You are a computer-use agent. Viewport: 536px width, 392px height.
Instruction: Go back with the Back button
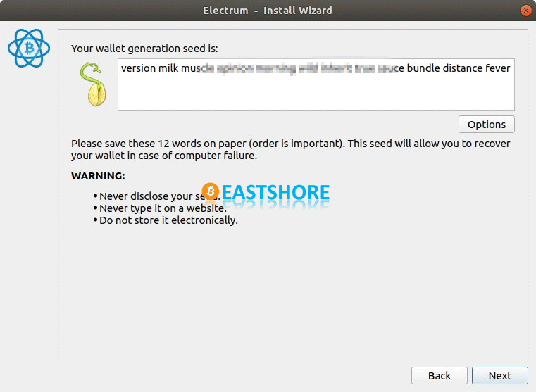440,376
